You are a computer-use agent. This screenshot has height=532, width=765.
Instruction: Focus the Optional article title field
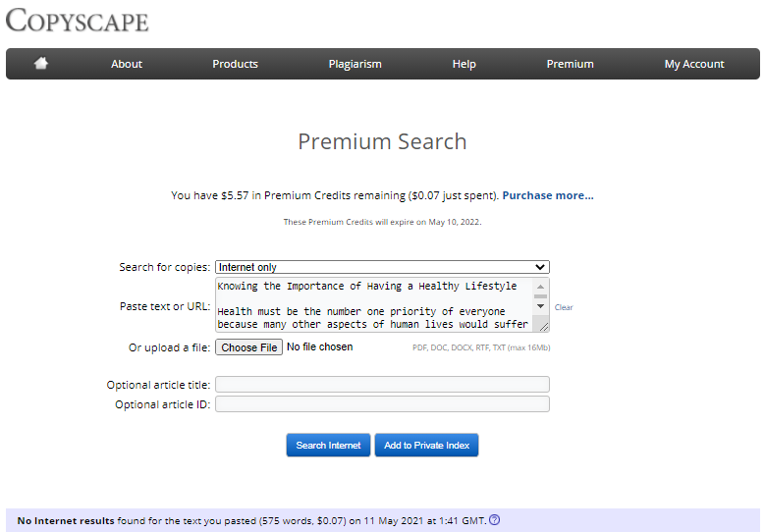(382, 384)
